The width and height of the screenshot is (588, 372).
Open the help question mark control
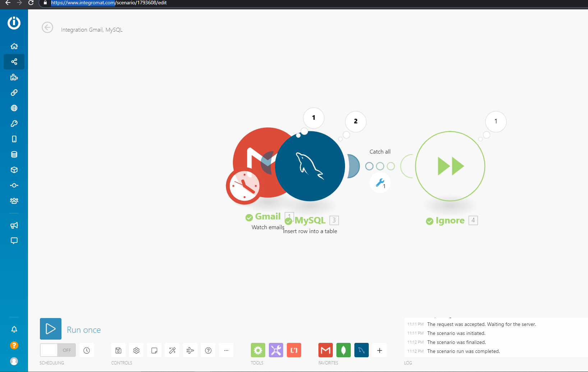coord(208,350)
